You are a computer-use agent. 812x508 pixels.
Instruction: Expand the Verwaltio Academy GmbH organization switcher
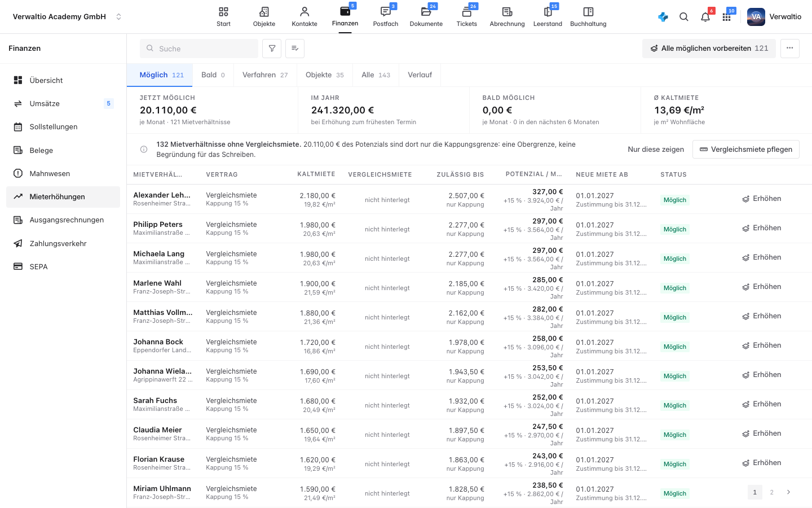(x=67, y=17)
